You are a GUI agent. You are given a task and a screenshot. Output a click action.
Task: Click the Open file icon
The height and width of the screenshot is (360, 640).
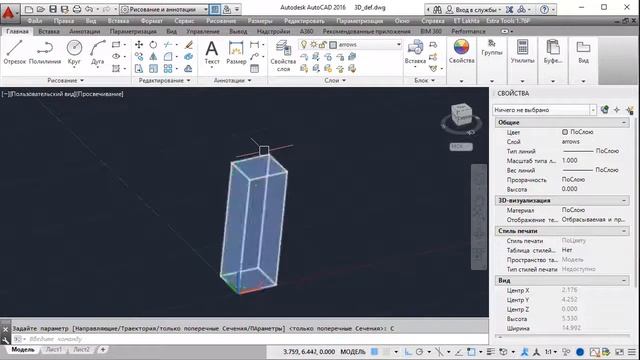tap(40, 9)
